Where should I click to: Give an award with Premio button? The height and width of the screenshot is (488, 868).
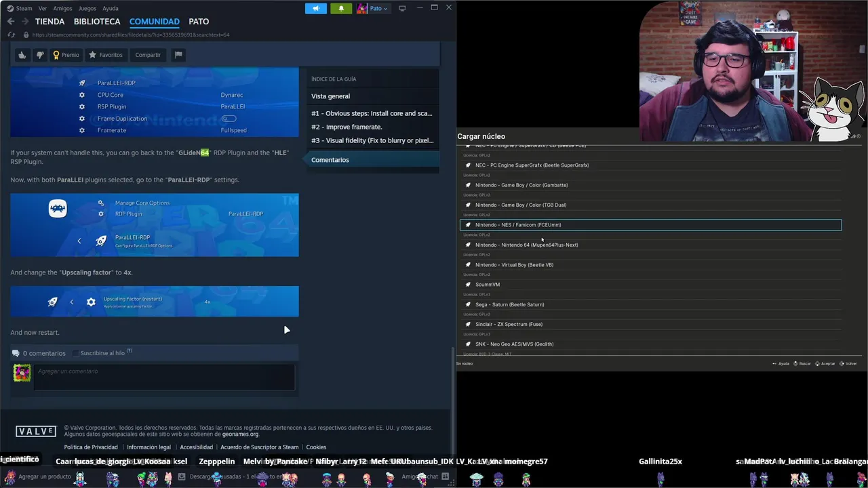coord(66,55)
